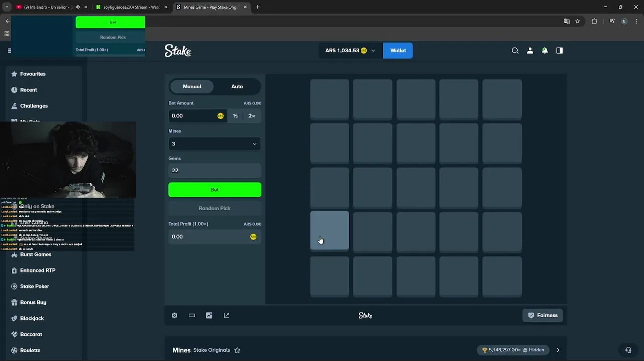Viewport: 644px width, 361px height.
Task: Open game settings gear below the grid
Action: (x=174, y=315)
